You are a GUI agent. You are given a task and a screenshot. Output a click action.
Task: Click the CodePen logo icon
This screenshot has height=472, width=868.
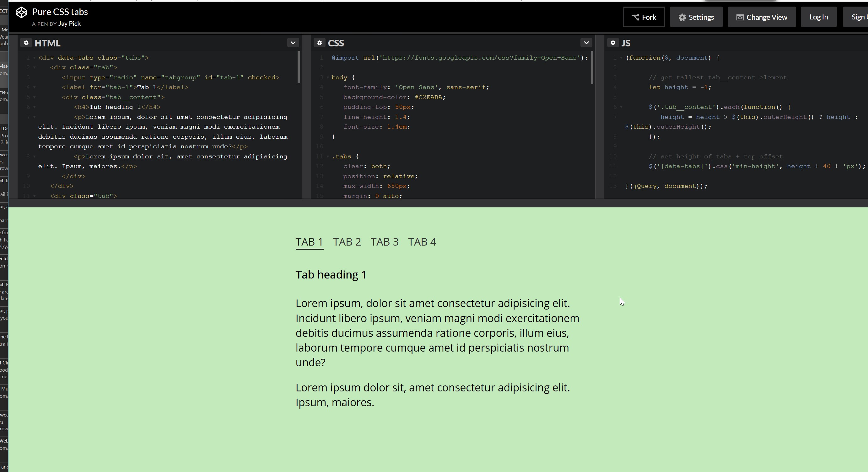coord(21,13)
